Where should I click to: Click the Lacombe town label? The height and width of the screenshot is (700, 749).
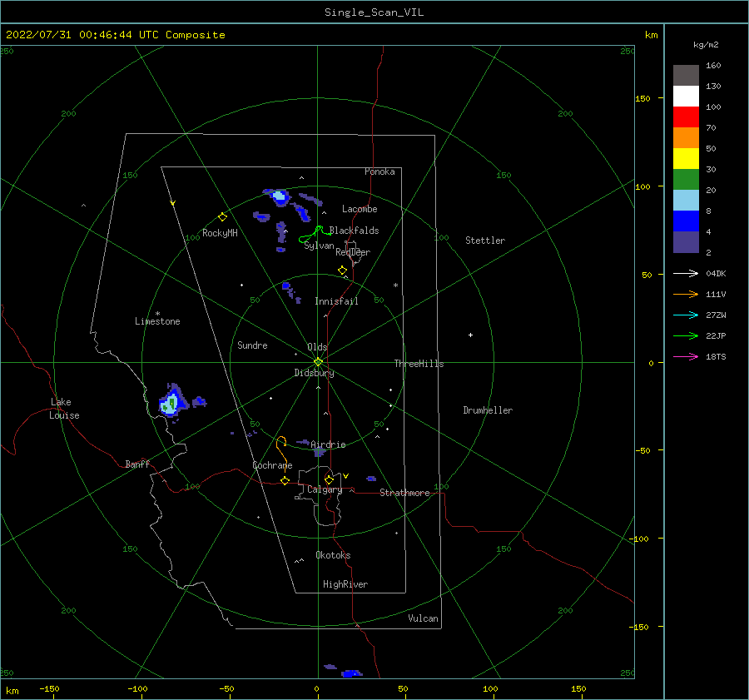pos(360,209)
